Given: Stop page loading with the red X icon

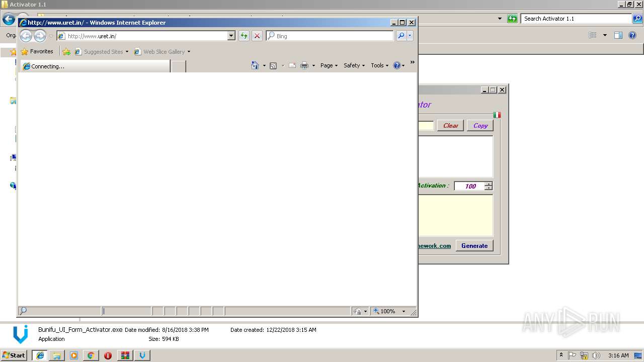Looking at the screenshot, I should [257, 36].
